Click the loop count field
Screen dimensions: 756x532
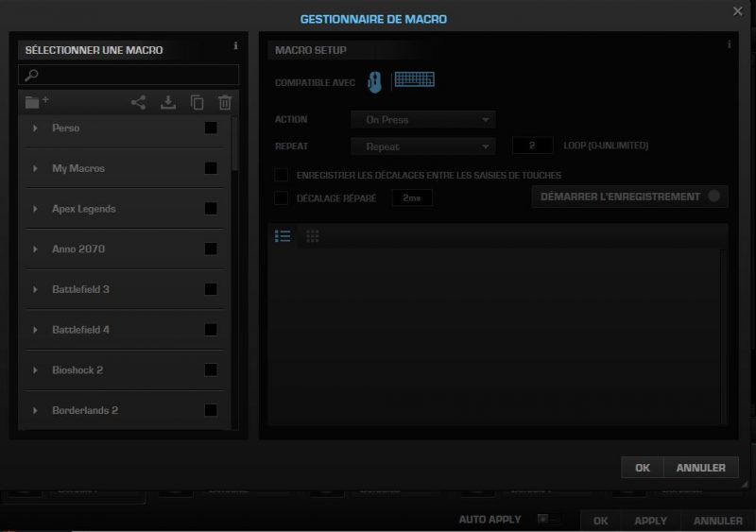pyautogui.click(x=532, y=146)
